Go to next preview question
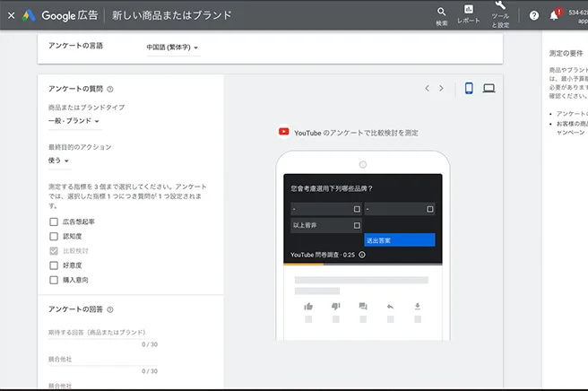This screenshot has width=588, height=391. pyautogui.click(x=441, y=88)
